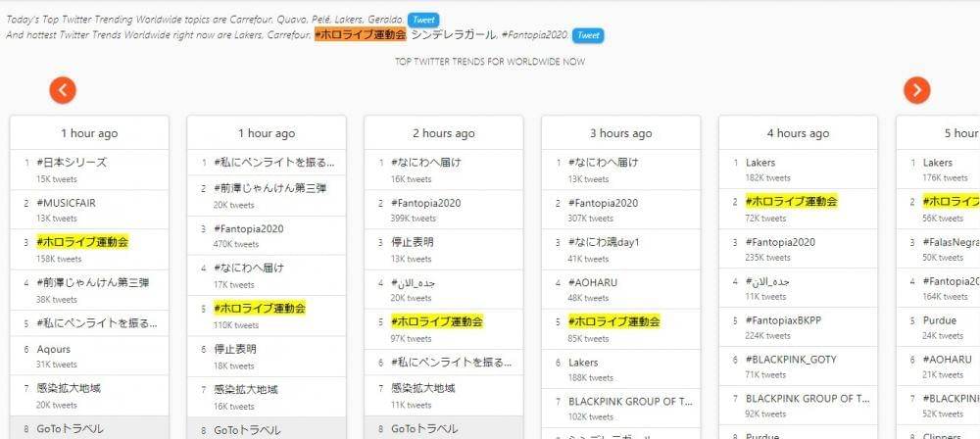This screenshot has height=439, width=980.
Task: Click the left orange previous arrow
Action: click(x=63, y=90)
